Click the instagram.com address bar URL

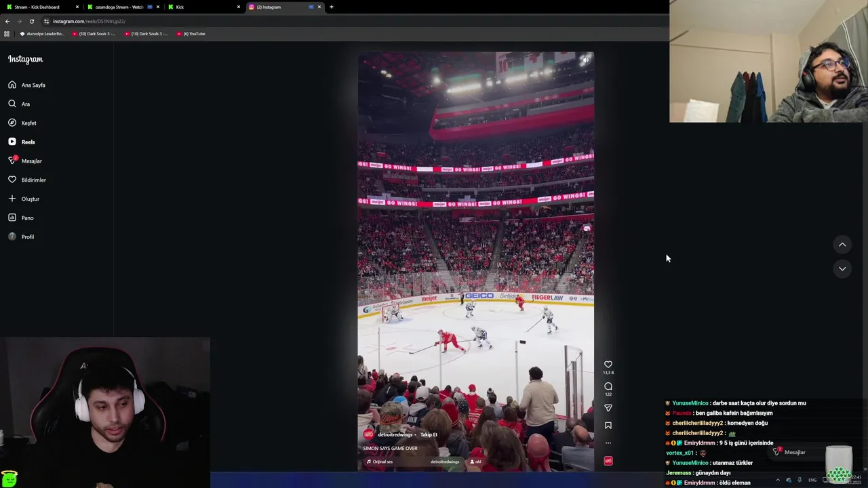click(89, 21)
